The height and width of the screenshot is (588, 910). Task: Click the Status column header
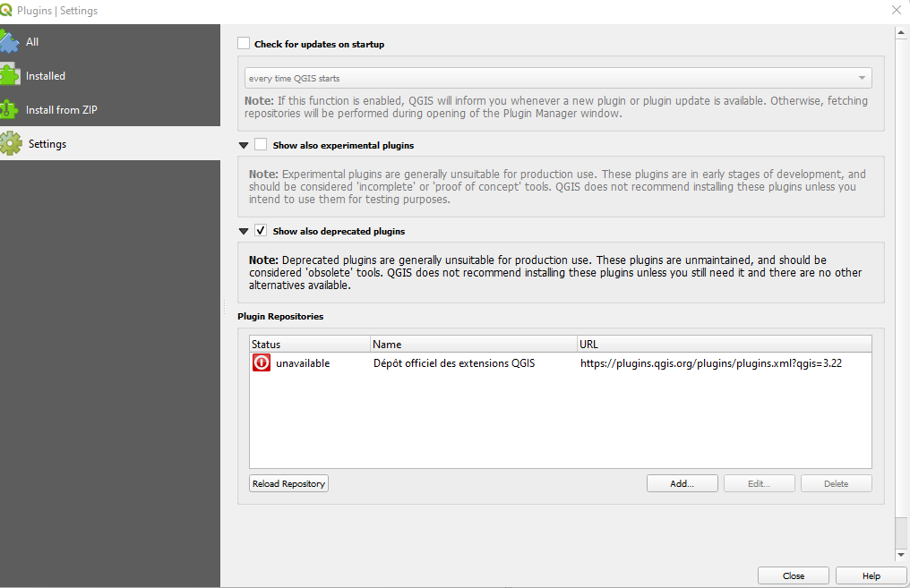coord(310,344)
